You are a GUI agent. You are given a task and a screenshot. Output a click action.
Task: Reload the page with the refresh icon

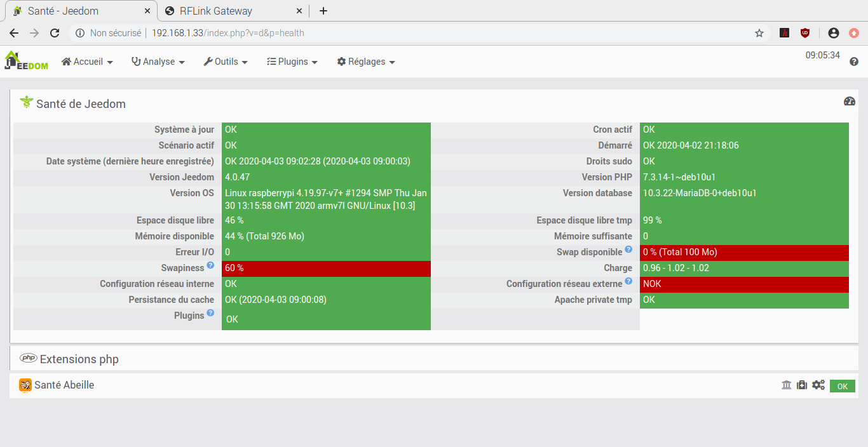pos(55,33)
